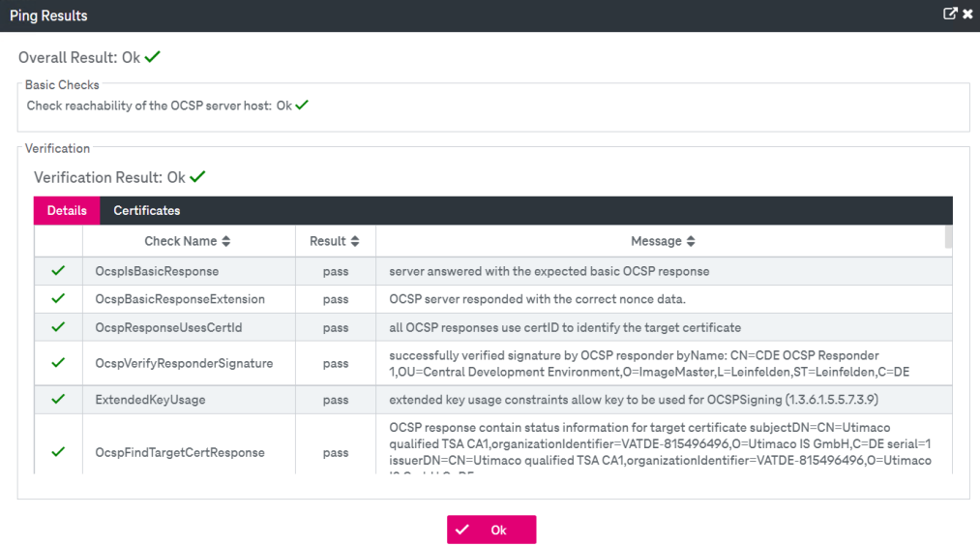Click the OcspBasicResponseExtension row checkmark

point(58,299)
